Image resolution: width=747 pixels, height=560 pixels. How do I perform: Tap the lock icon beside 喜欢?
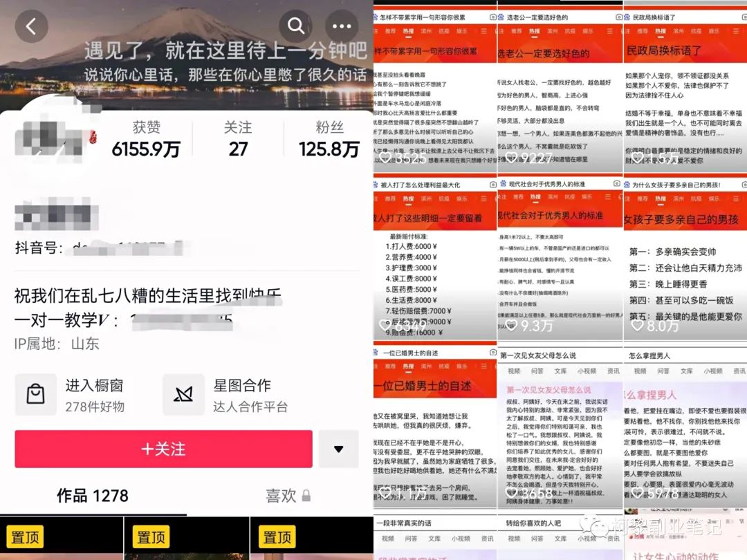pos(306,496)
